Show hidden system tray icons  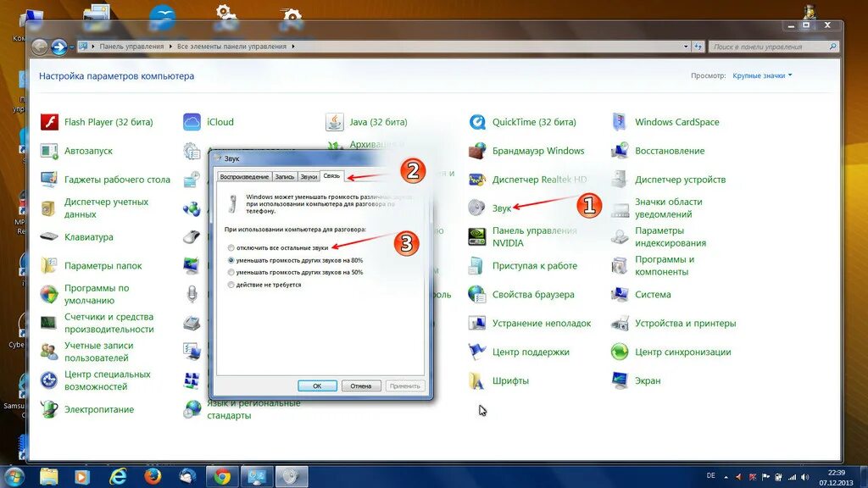coord(726,477)
